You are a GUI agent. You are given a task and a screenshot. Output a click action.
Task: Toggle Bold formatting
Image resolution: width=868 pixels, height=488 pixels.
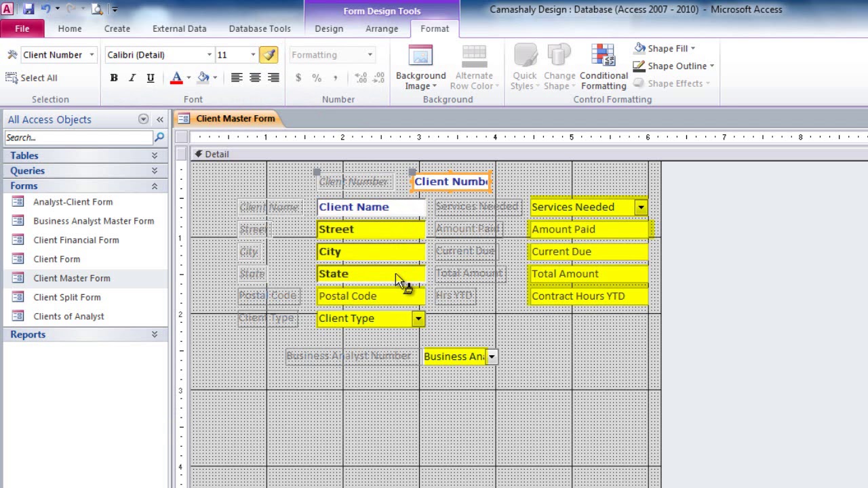tap(114, 78)
